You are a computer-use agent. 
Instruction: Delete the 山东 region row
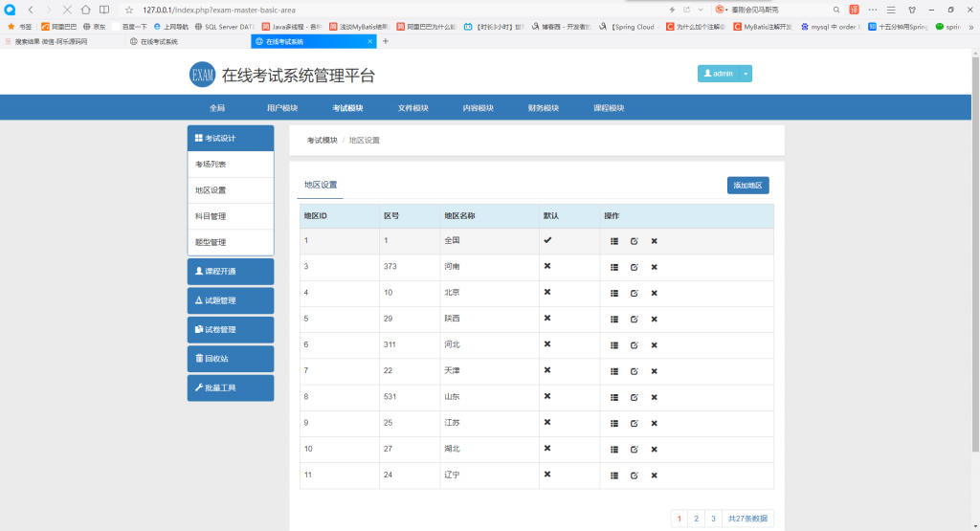click(x=655, y=397)
